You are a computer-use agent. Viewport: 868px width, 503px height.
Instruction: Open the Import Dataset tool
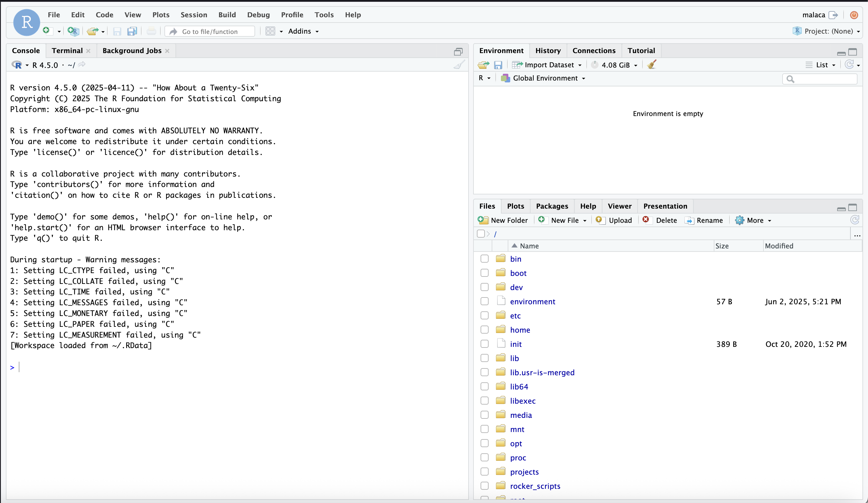547,65
